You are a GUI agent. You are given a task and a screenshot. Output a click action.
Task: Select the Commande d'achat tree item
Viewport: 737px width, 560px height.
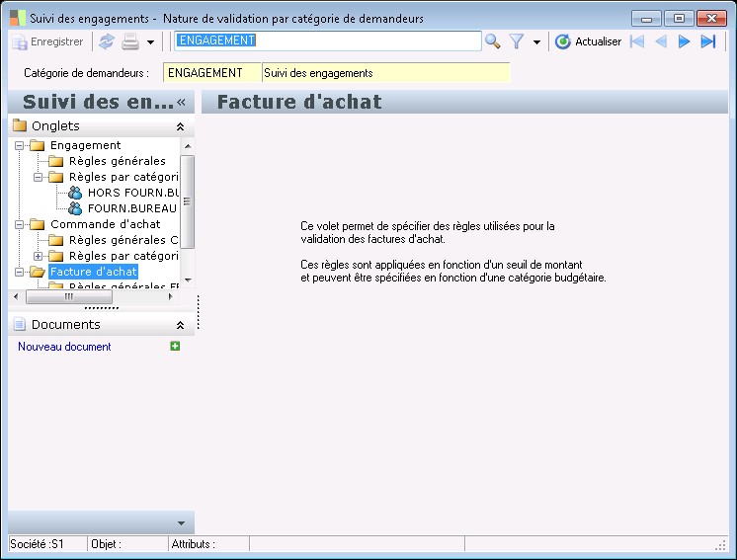tap(106, 224)
